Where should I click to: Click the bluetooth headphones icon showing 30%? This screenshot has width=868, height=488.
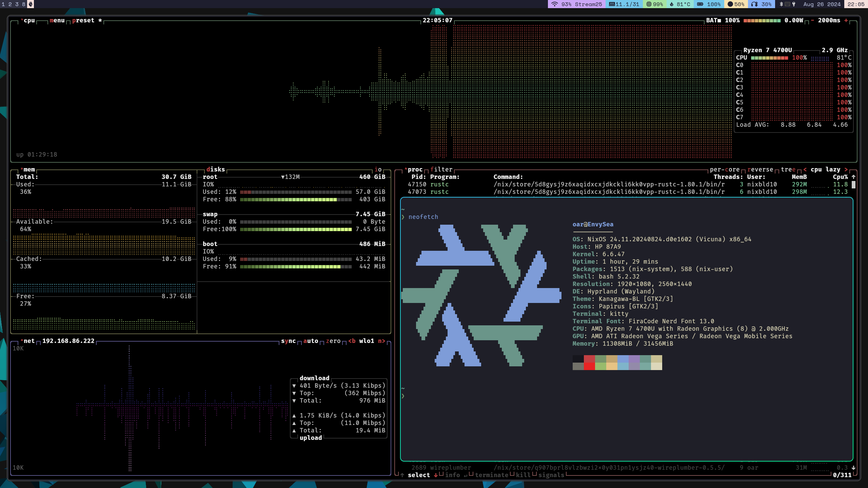tap(754, 4)
